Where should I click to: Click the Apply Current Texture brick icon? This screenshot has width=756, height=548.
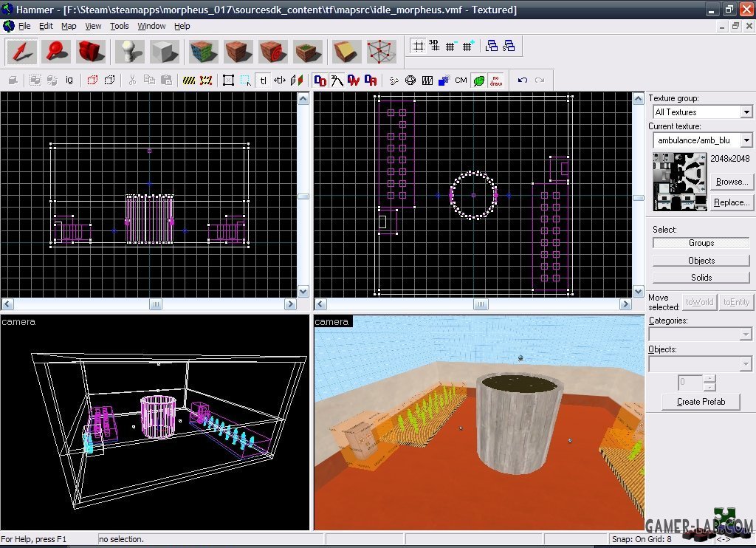point(238,52)
